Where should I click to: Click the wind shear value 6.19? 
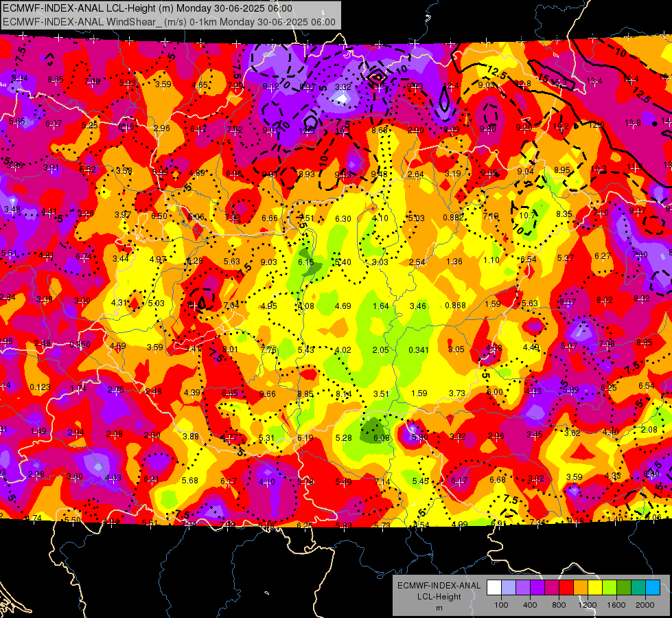pos(305,438)
